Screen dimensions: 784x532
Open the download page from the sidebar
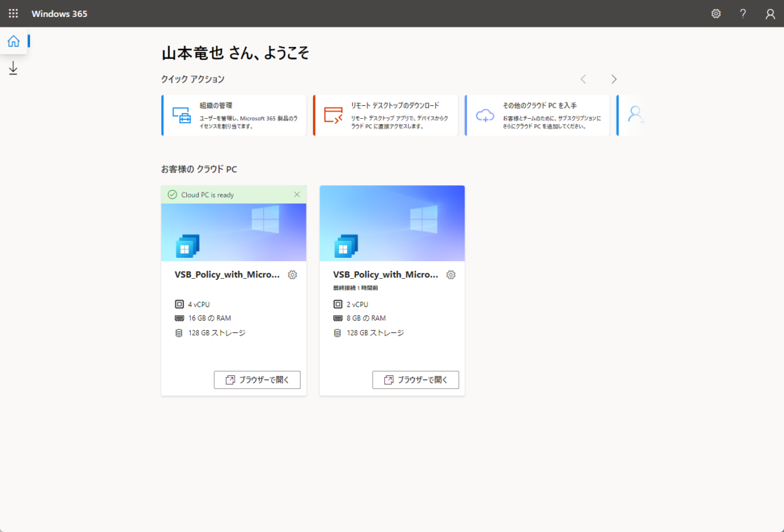pyautogui.click(x=13, y=69)
